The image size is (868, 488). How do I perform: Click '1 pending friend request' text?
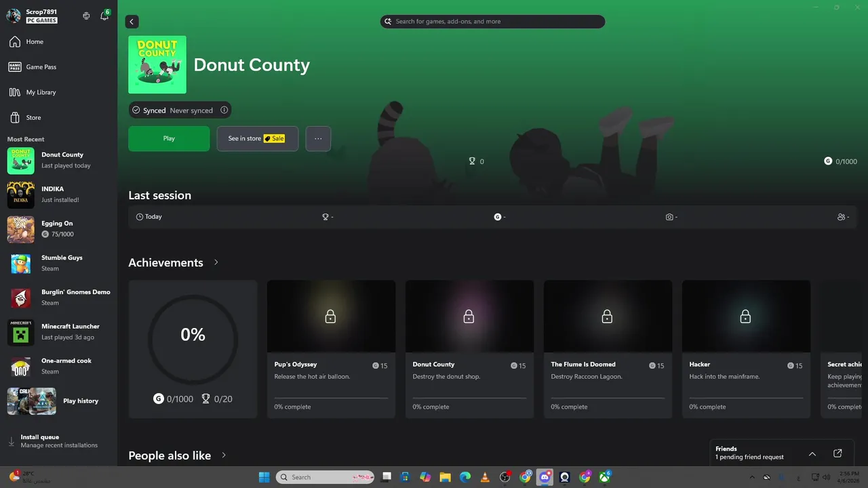(749, 457)
